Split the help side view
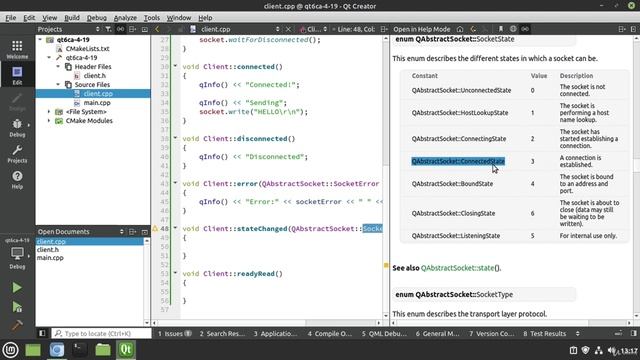Image resolution: width=640 pixels, height=360 pixels. [x=622, y=29]
